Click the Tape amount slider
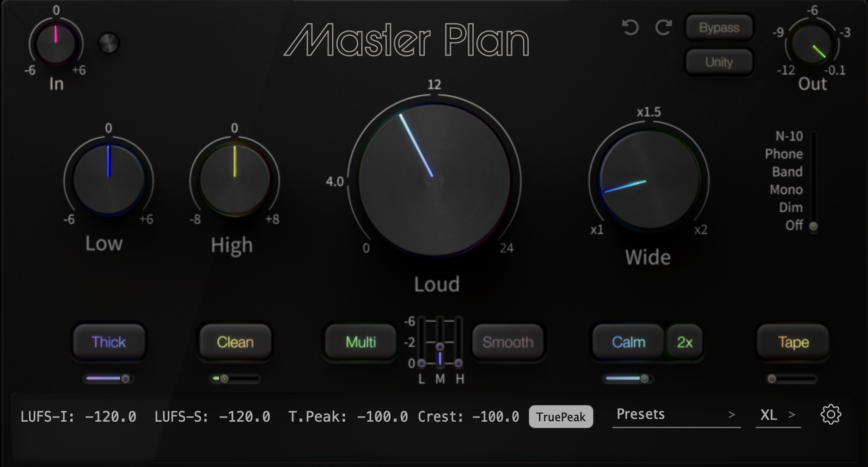This screenshot has width=868, height=467. pos(793,379)
